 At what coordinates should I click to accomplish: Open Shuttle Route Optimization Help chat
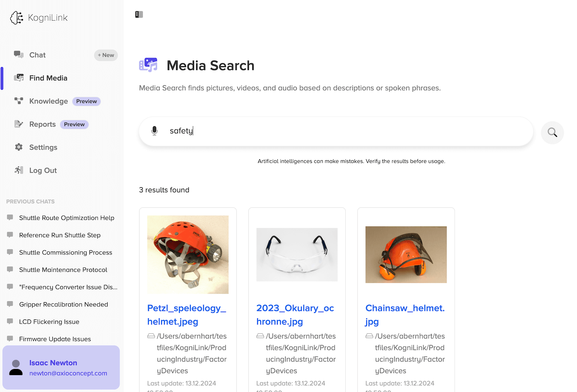point(67,218)
